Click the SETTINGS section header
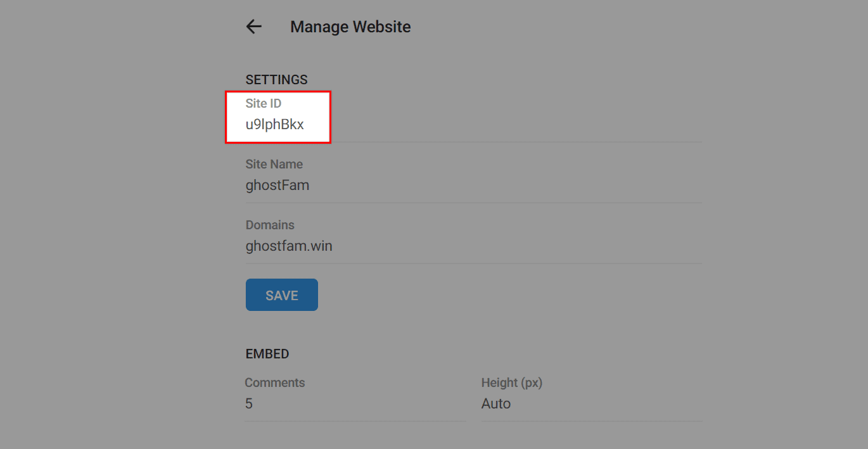The width and height of the screenshot is (868, 449). (276, 79)
